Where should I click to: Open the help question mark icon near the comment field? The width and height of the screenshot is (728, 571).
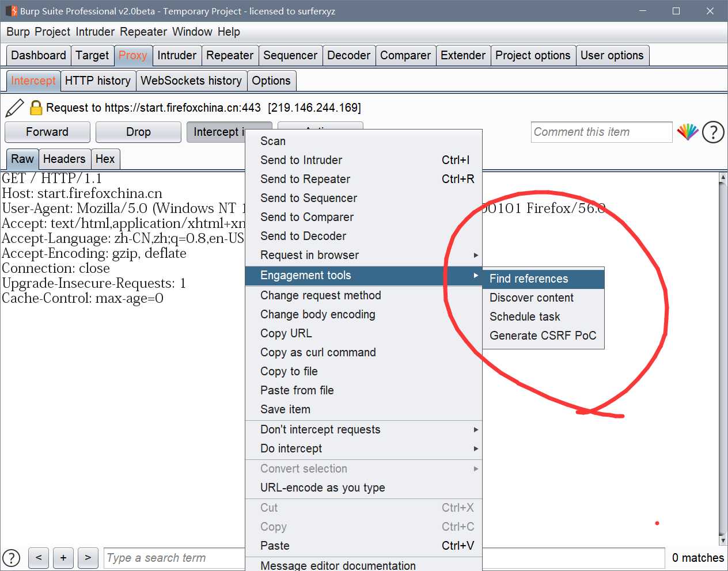click(x=713, y=132)
